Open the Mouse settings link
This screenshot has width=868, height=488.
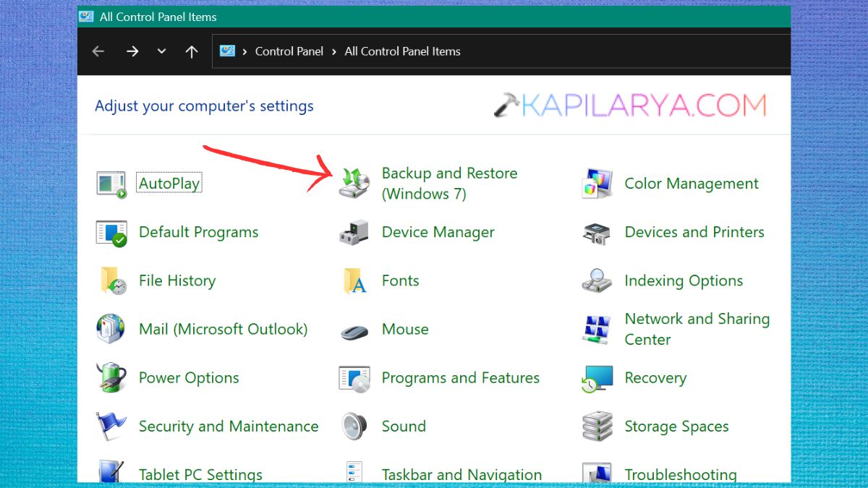click(405, 329)
